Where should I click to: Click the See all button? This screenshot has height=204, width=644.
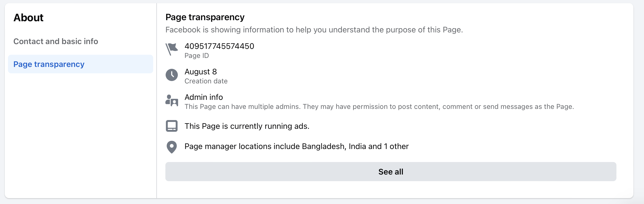(x=391, y=172)
